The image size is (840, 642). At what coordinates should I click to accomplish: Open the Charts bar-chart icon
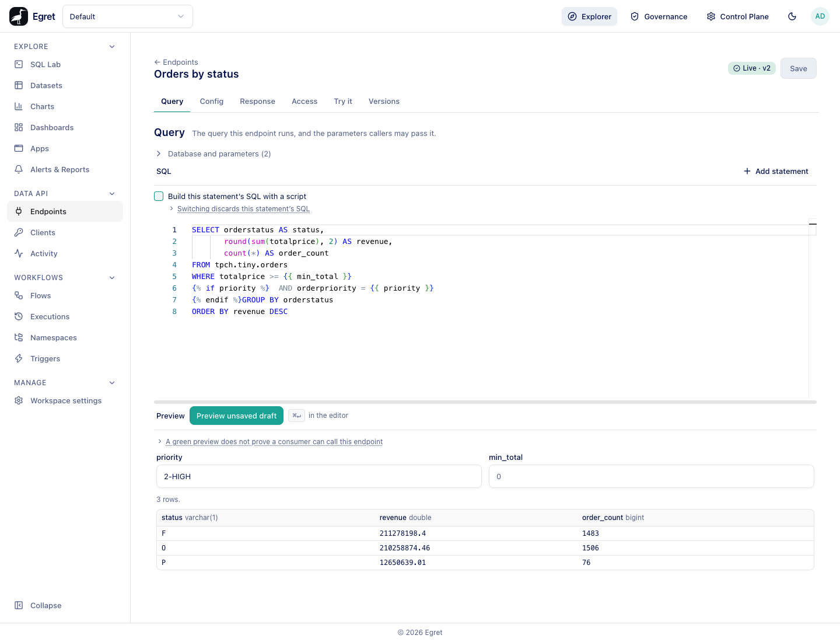coord(19,106)
